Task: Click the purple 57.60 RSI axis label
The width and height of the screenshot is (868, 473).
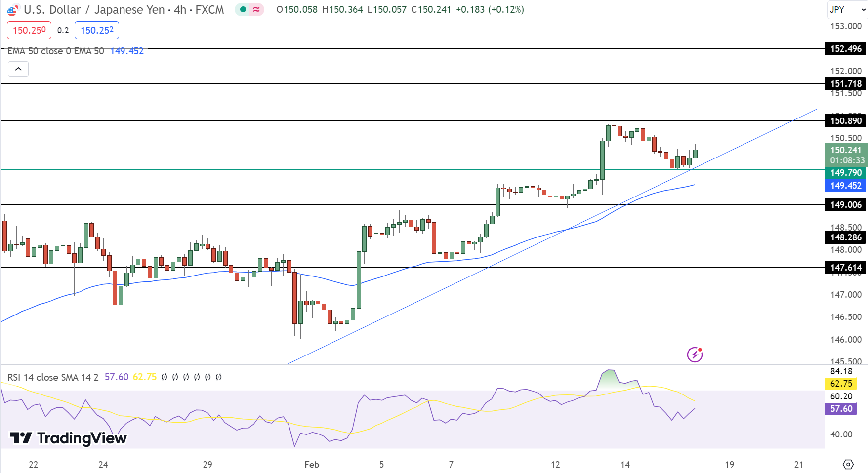Action: tap(841, 409)
